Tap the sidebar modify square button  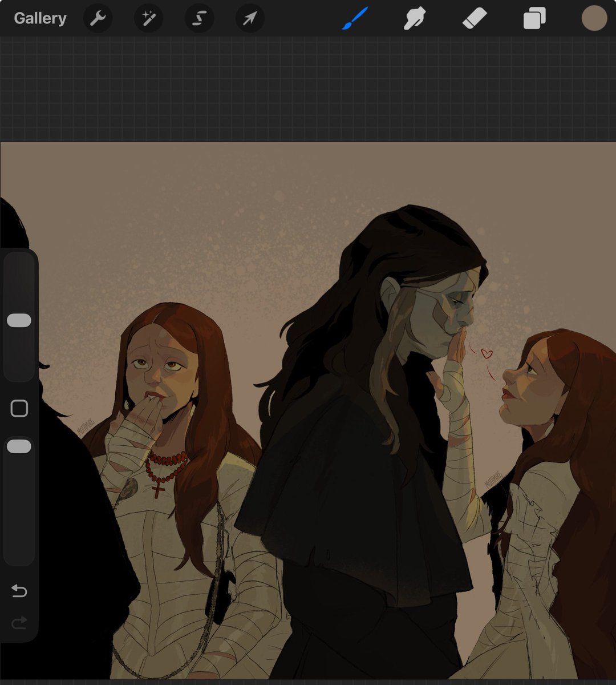(x=19, y=408)
